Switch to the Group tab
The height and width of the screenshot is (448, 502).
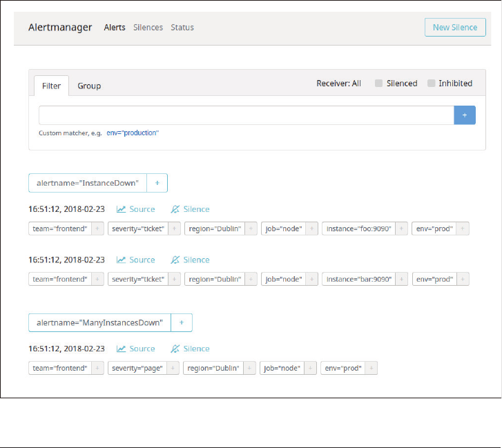coord(89,86)
